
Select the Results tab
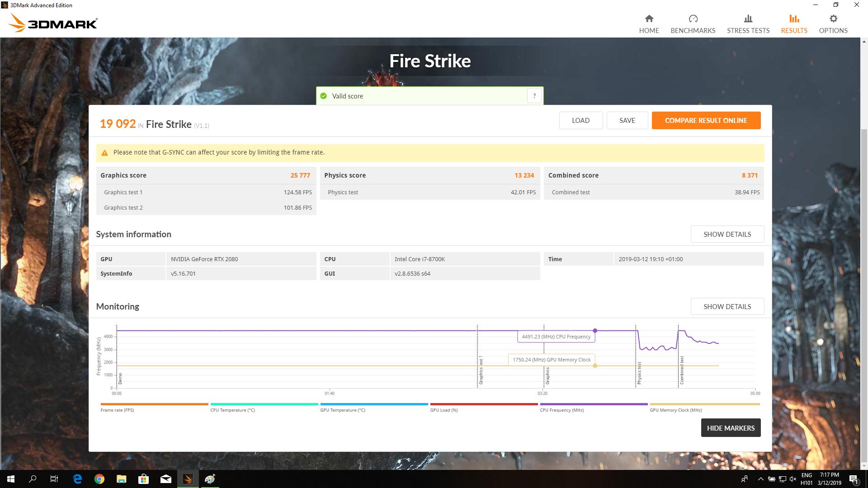coord(794,24)
